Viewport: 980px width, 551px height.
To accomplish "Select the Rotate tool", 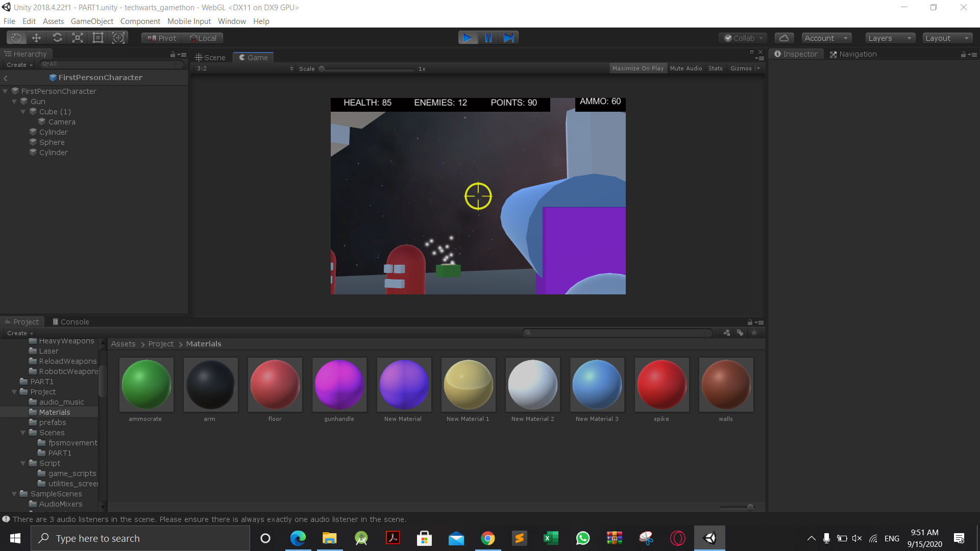I will coord(57,38).
